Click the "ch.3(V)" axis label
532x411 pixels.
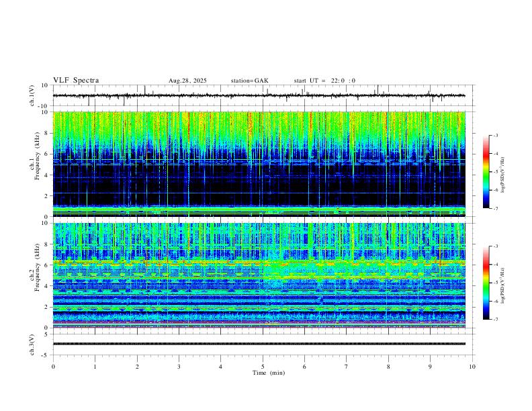pyautogui.click(x=32, y=345)
